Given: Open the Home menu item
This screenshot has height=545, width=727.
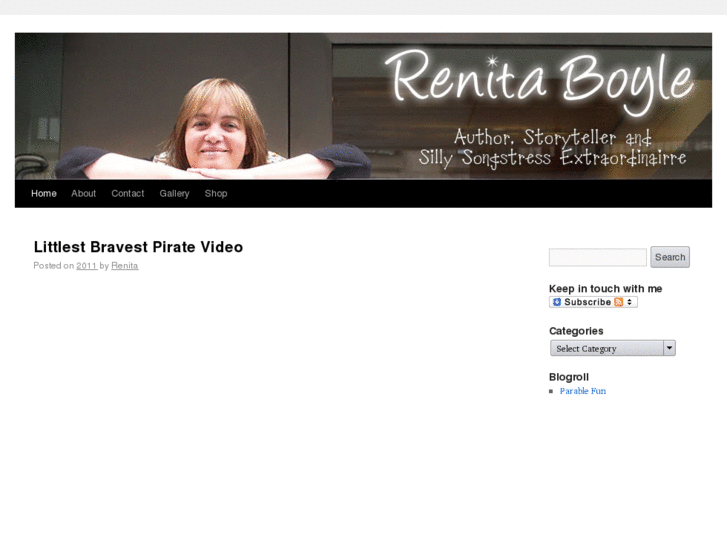Looking at the screenshot, I should (x=44, y=193).
